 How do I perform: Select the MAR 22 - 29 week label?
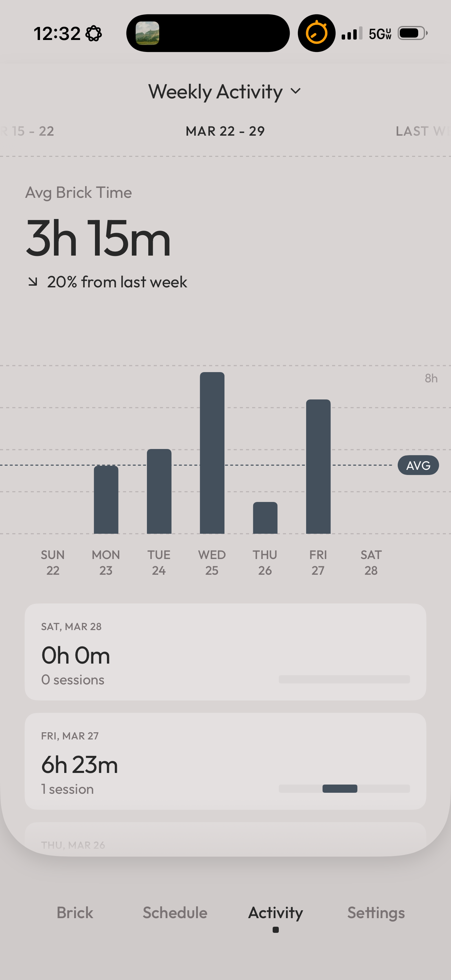click(x=225, y=131)
